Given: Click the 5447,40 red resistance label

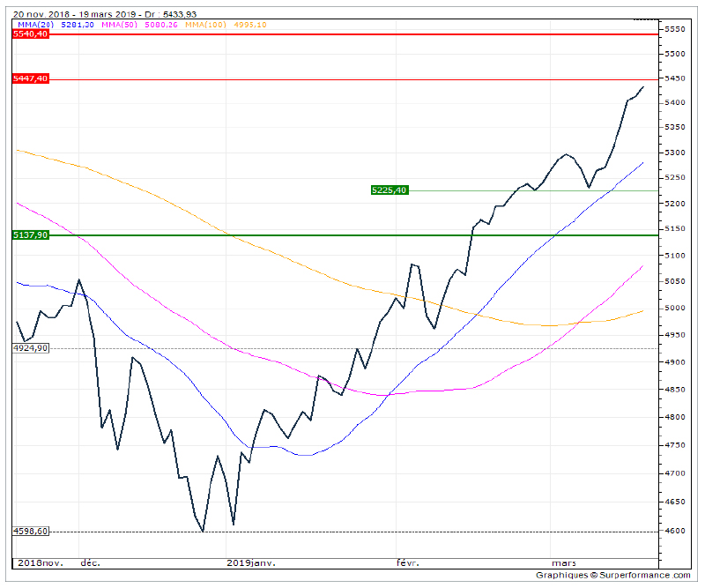Looking at the screenshot, I should coord(30,78).
